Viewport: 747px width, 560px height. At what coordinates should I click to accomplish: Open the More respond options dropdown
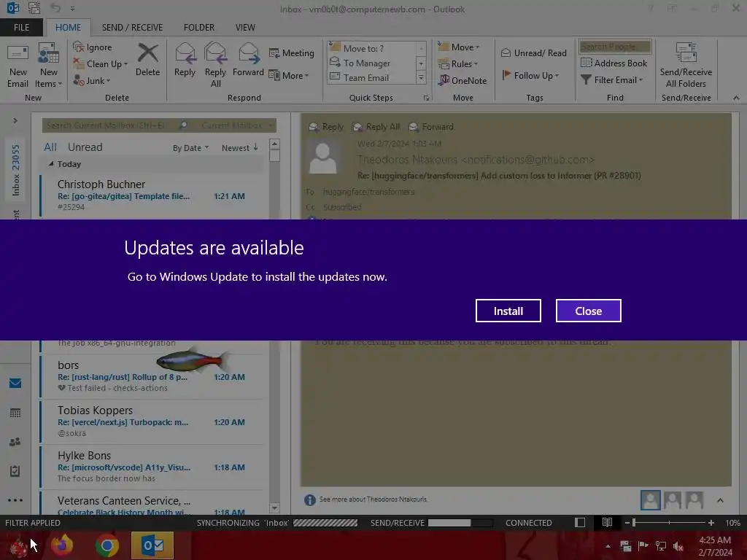point(289,75)
